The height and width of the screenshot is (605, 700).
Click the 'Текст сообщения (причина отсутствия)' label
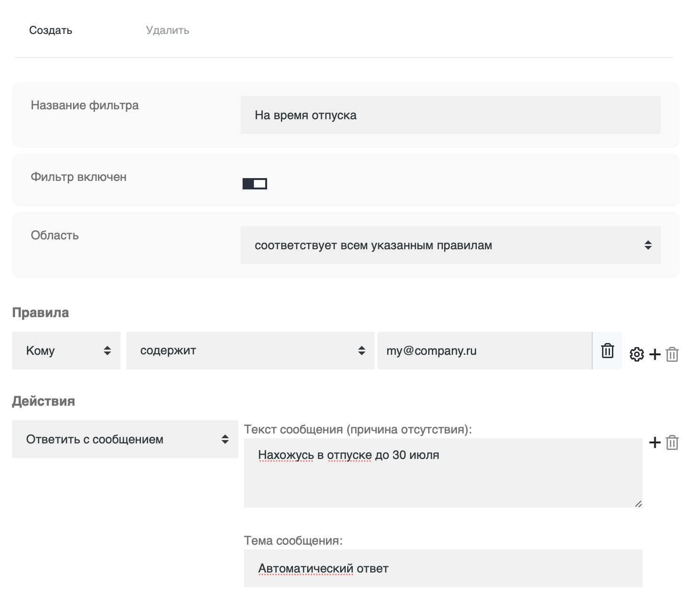358,429
